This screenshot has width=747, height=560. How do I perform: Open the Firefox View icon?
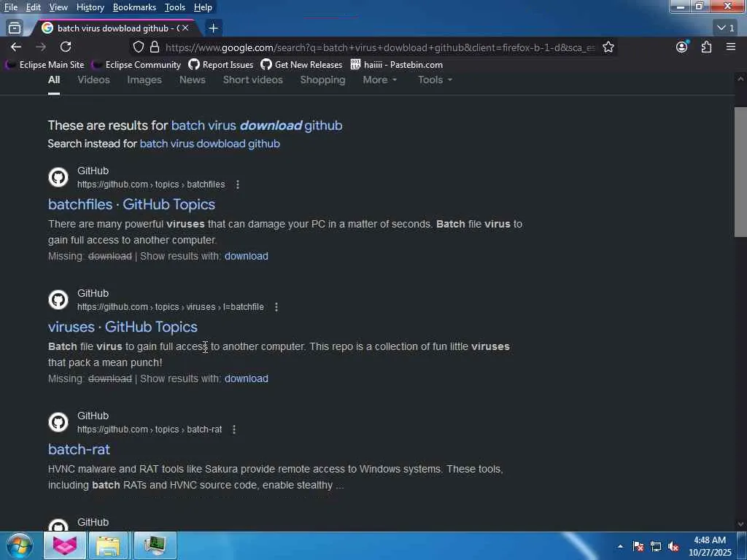click(x=15, y=28)
